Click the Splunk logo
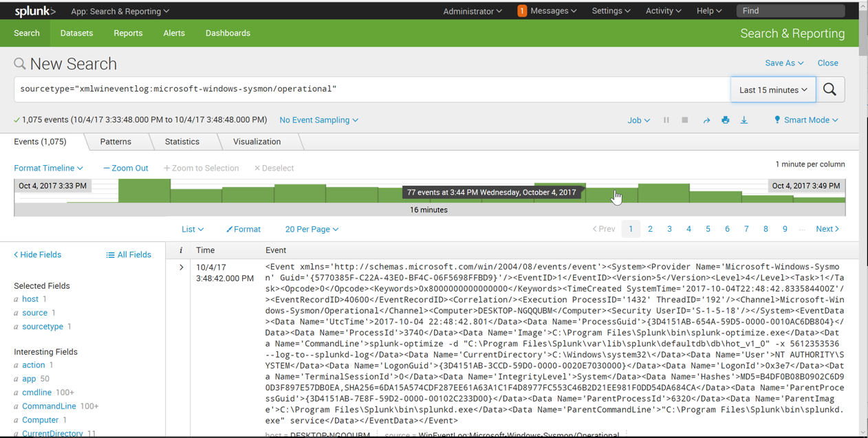Screen dimensions: 868x438 coord(35,11)
